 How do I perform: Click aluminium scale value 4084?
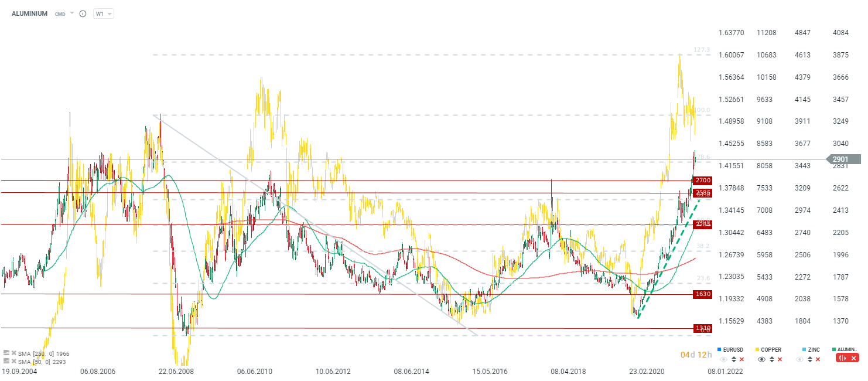pyautogui.click(x=840, y=32)
